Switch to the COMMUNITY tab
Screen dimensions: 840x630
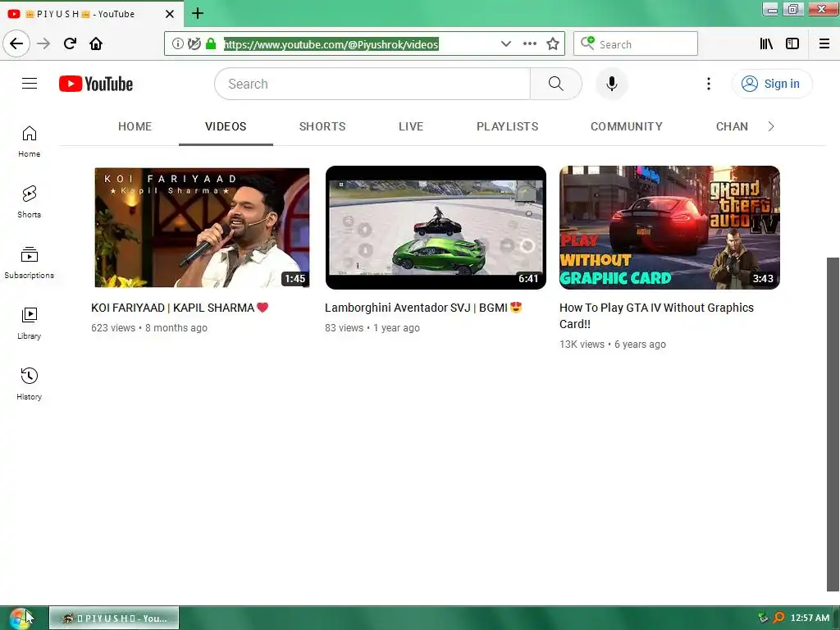point(626,126)
